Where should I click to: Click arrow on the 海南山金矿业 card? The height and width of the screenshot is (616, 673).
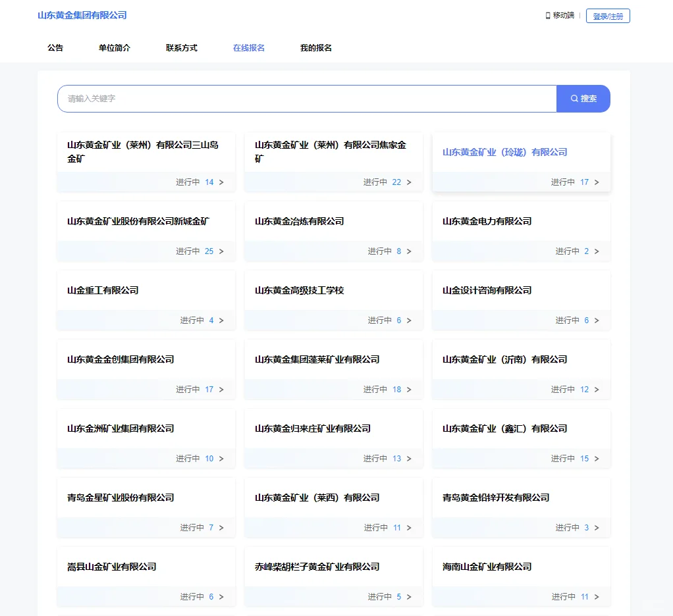coord(597,597)
